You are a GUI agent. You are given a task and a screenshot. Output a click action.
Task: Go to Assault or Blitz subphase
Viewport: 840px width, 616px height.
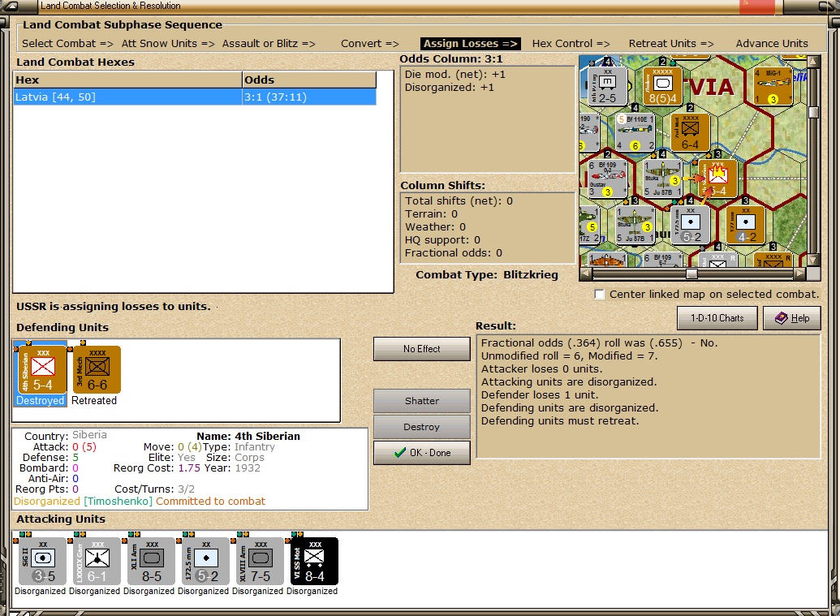click(269, 43)
